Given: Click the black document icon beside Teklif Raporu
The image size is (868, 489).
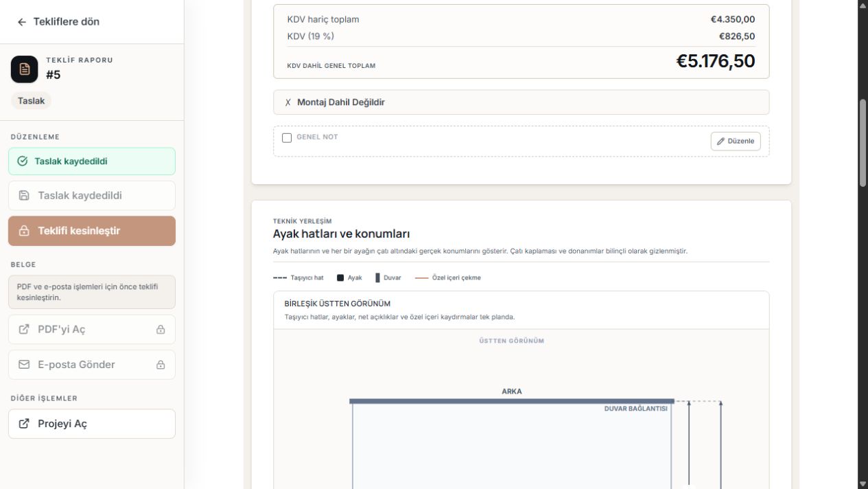Looking at the screenshot, I should coord(25,69).
